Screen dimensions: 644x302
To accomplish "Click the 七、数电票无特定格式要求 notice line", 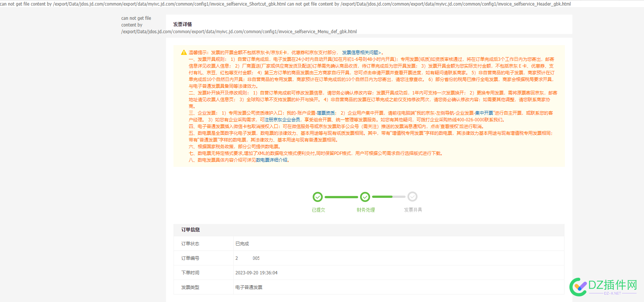I will (x=316, y=153).
